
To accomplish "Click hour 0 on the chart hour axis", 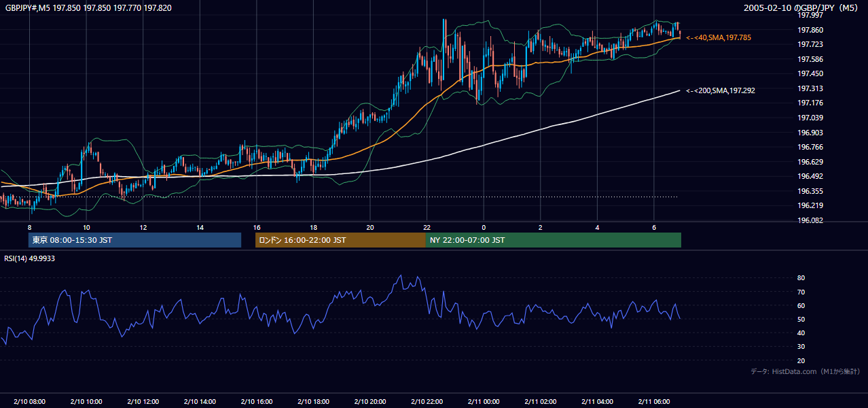I will (484, 227).
